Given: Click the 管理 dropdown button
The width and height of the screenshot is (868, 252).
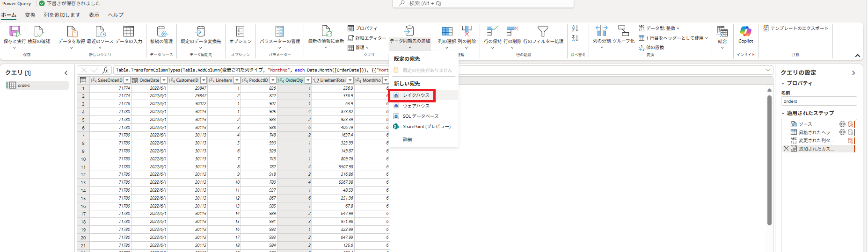Looking at the screenshot, I should 358,48.
